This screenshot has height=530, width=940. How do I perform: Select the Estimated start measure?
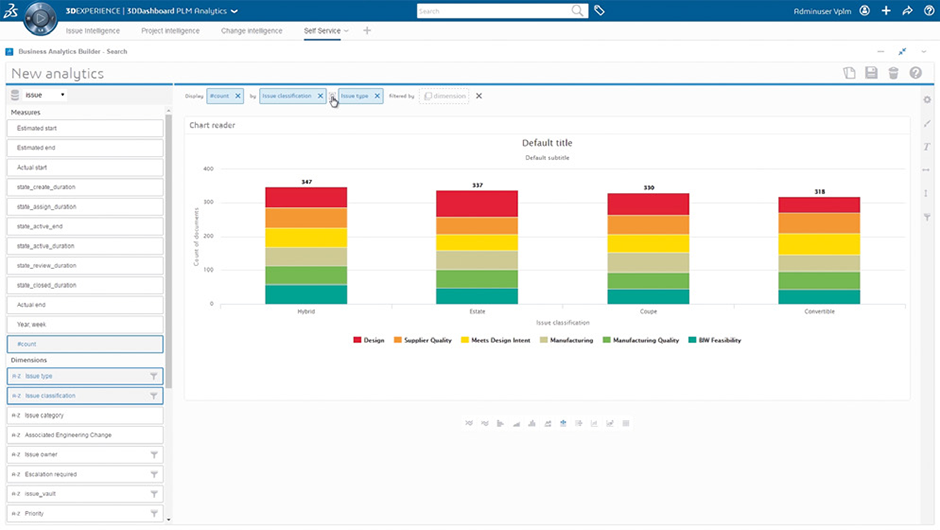(85, 129)
